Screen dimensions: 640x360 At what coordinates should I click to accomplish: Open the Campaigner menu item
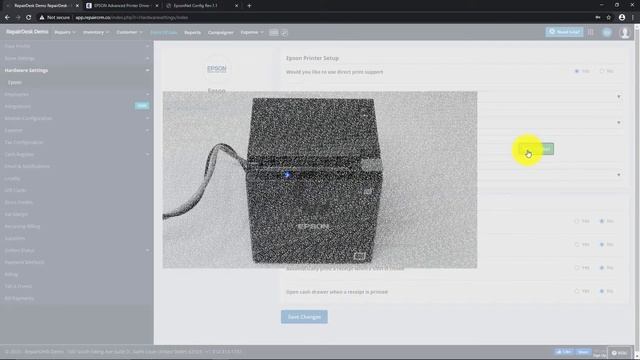(220, 32)
